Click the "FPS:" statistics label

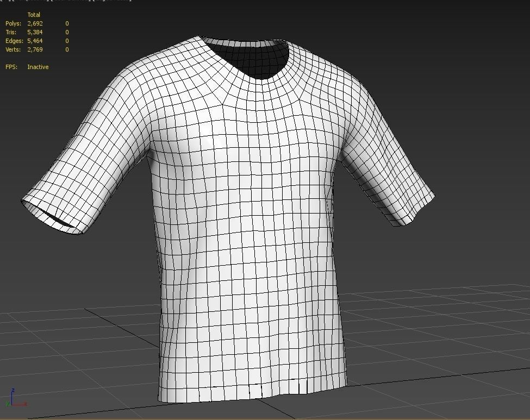(11, 67)
